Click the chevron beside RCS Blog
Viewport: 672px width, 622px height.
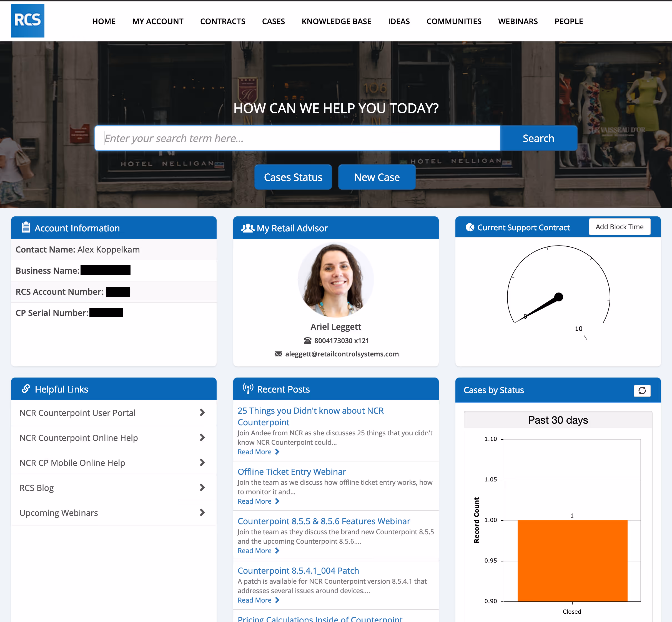pyautogui.click(x=202, y=487)
